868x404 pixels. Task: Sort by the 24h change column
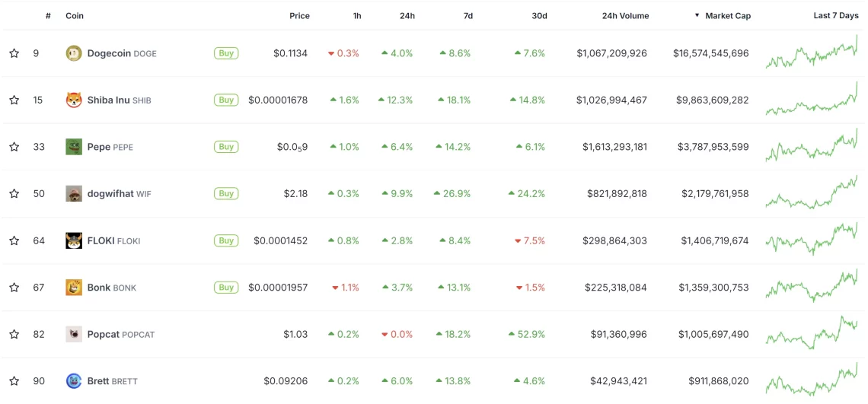[x=407, y=16]
